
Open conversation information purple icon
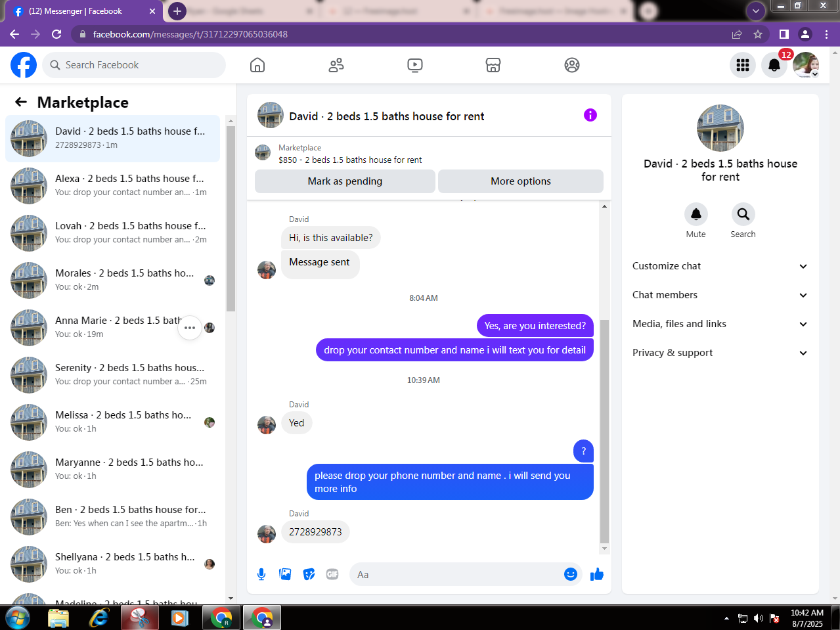coord(590,115)
